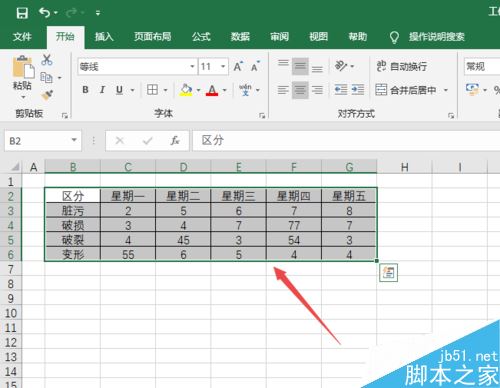The width and height of the screenshot is (500, 388).
Task: Apply the red font color A
Action: coord(212,90)
